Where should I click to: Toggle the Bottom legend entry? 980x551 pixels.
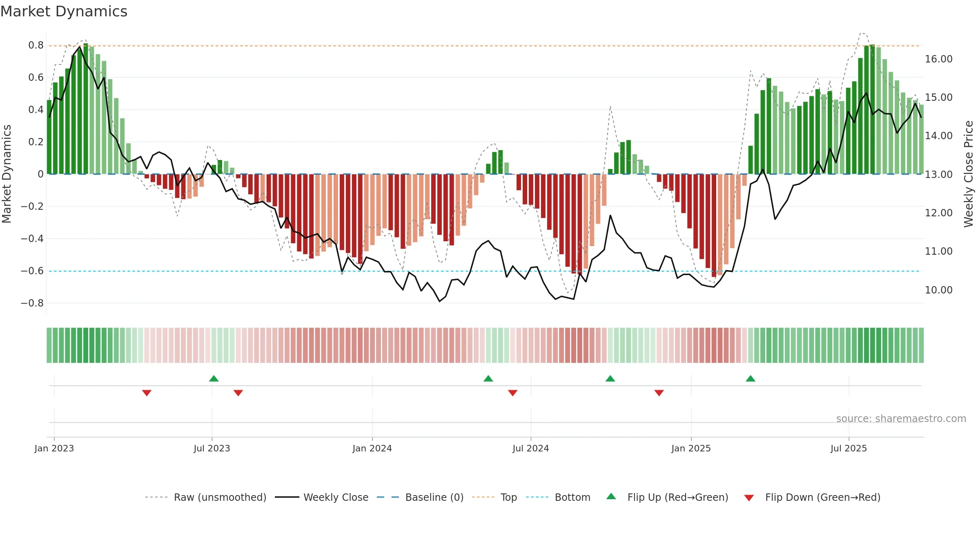click(558, 497)
